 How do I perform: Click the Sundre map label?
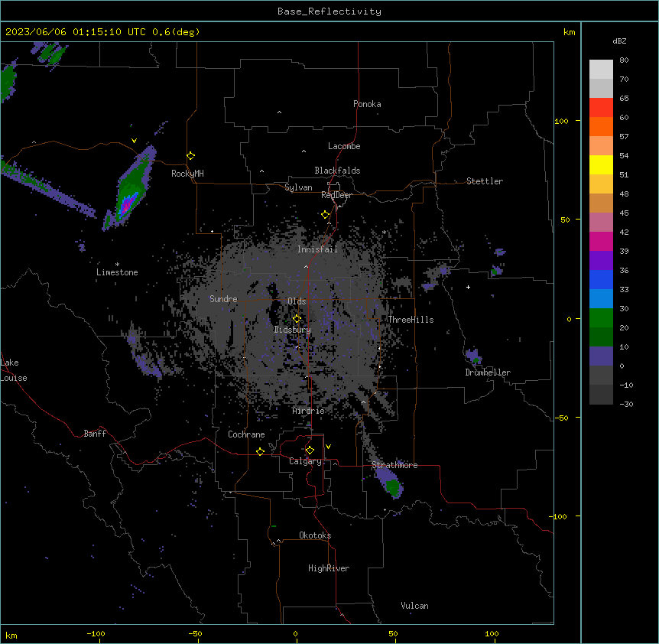(x=223, y=299)
